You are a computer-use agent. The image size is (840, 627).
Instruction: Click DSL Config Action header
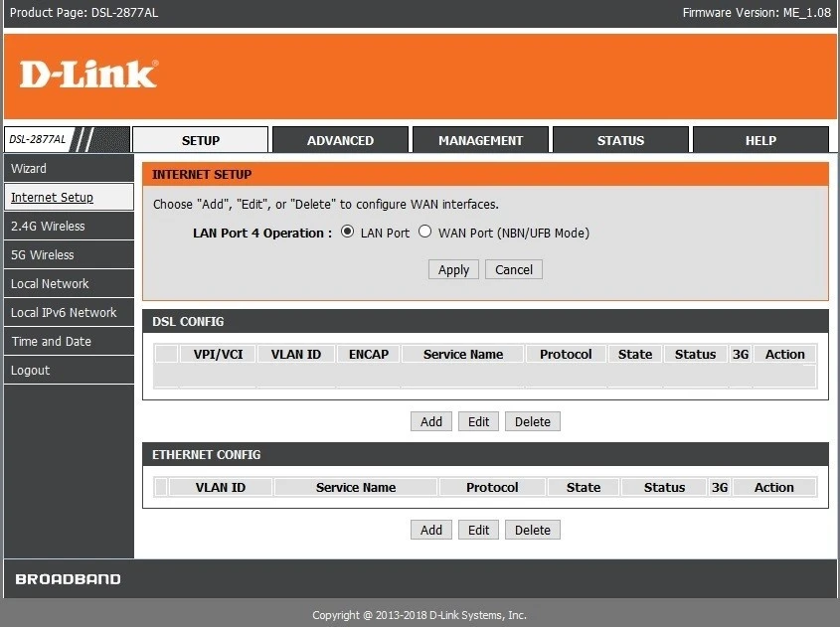coord(784,355)
